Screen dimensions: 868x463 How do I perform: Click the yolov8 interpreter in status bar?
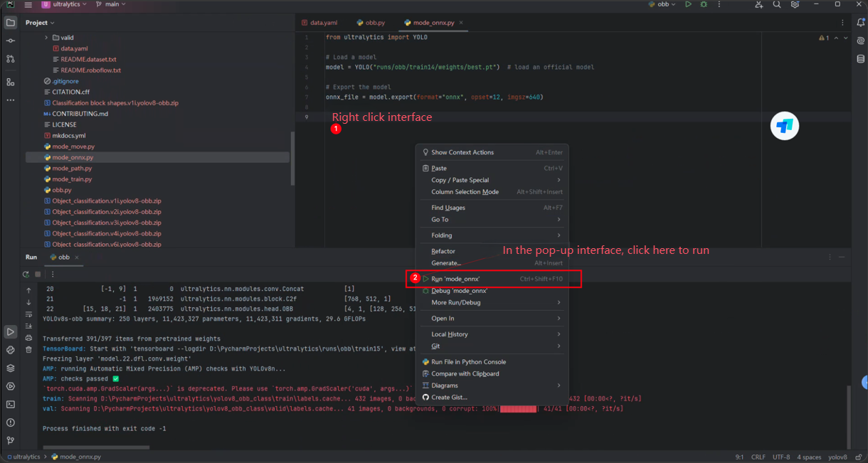837,457
